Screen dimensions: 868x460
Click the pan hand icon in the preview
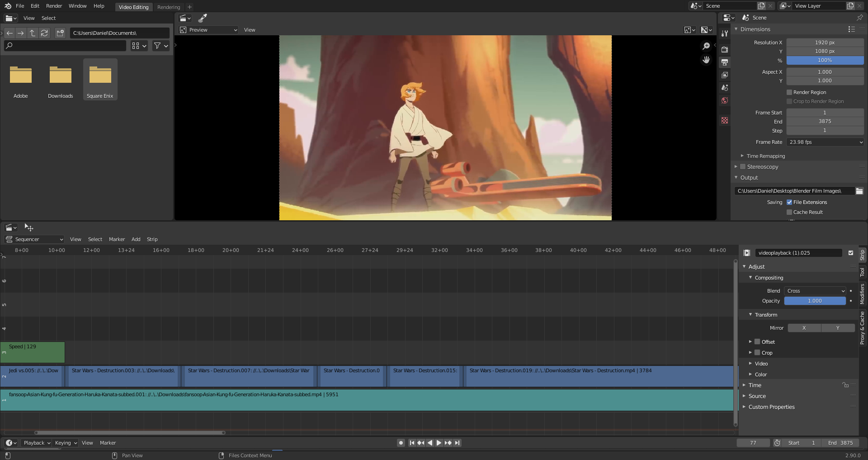(x=706, y=60)
